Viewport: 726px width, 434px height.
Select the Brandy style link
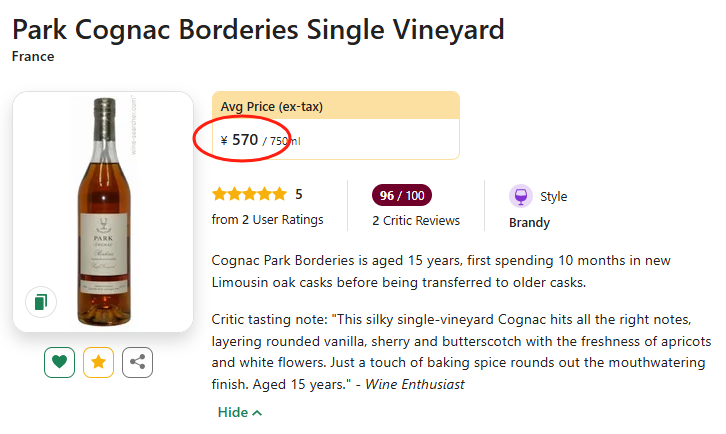tap(529, 222)
